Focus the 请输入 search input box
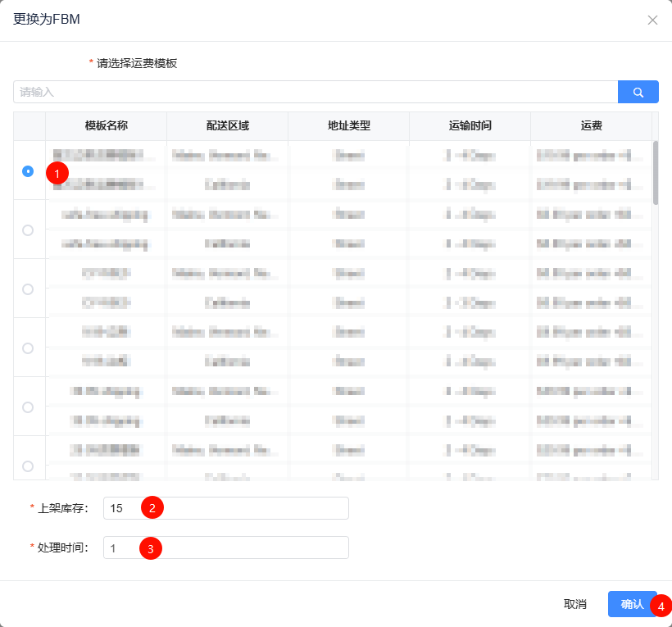 pos(315,92)
